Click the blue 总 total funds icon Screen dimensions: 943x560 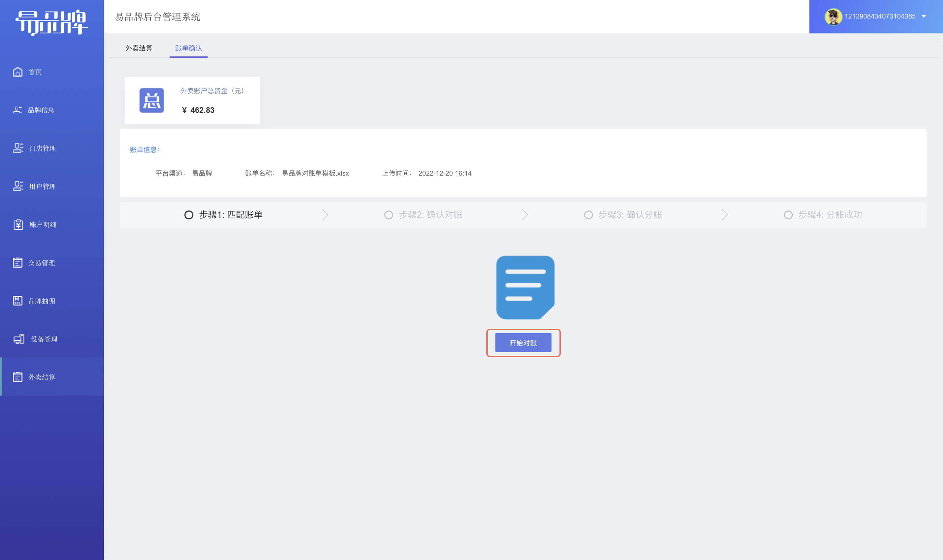coord(152,100)
